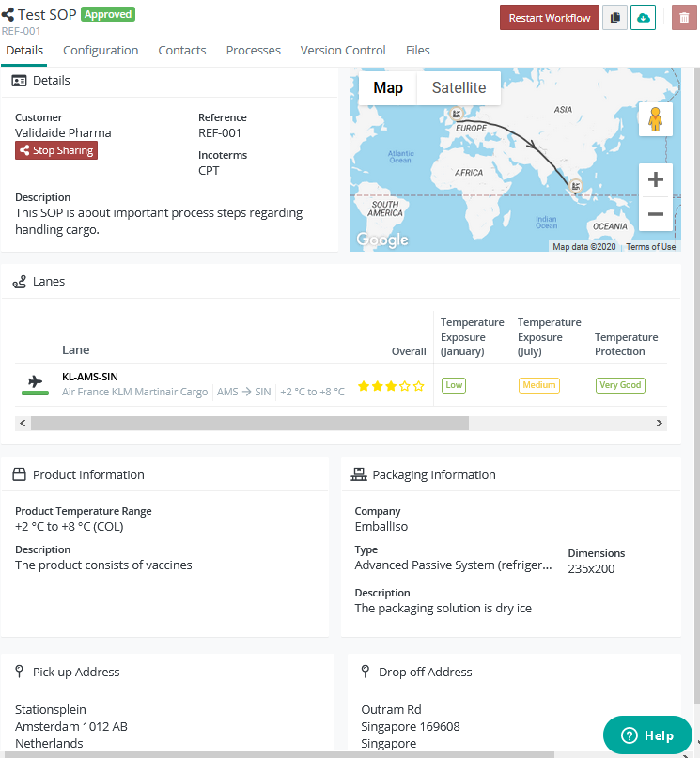Click the copy/duplicate SOP icon
The image size is (700, 758).
pos(615,17)
